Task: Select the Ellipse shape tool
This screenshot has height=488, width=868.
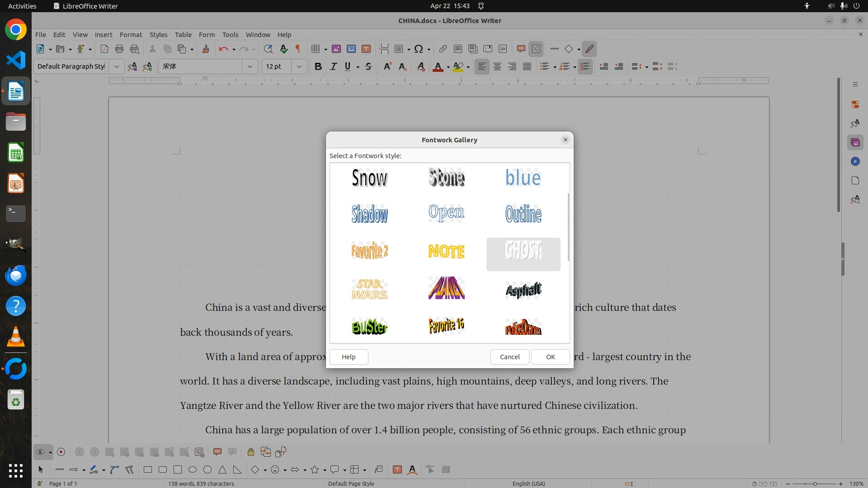Action: point(193,469)
